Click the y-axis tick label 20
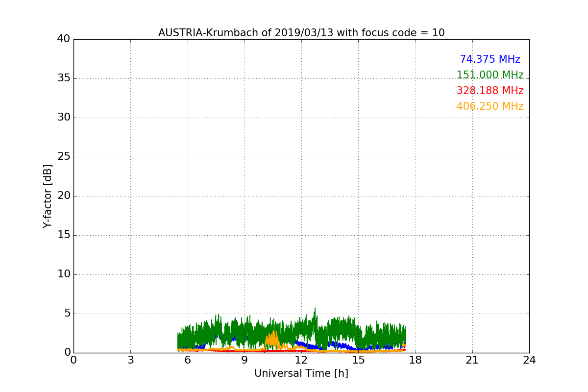 click(64, 196)
